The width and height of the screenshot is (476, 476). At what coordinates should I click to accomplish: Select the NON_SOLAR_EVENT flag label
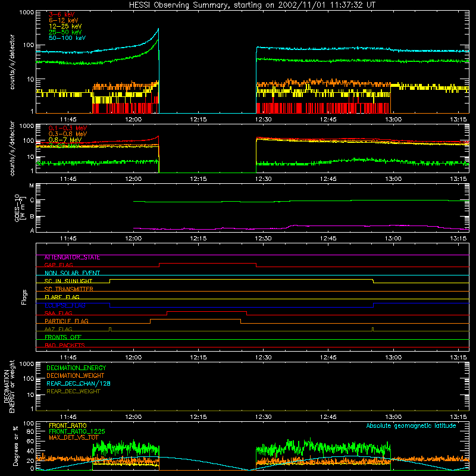[x=72, y=273]
